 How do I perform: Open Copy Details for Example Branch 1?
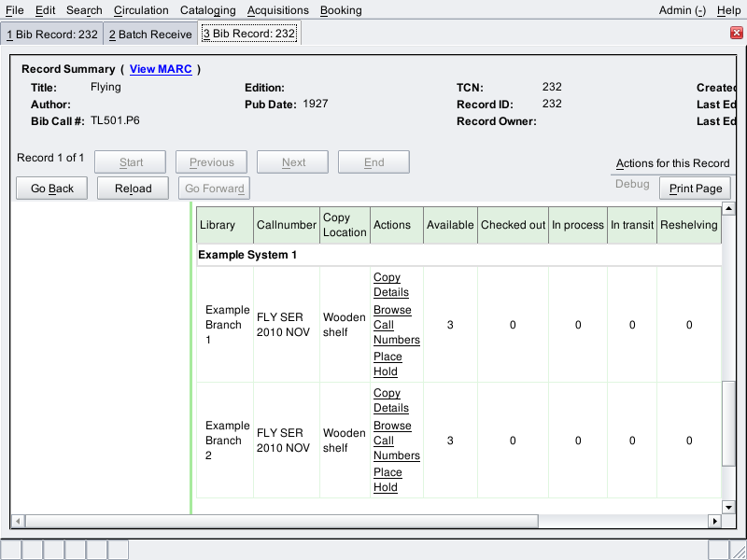click(x=391, y=285)
